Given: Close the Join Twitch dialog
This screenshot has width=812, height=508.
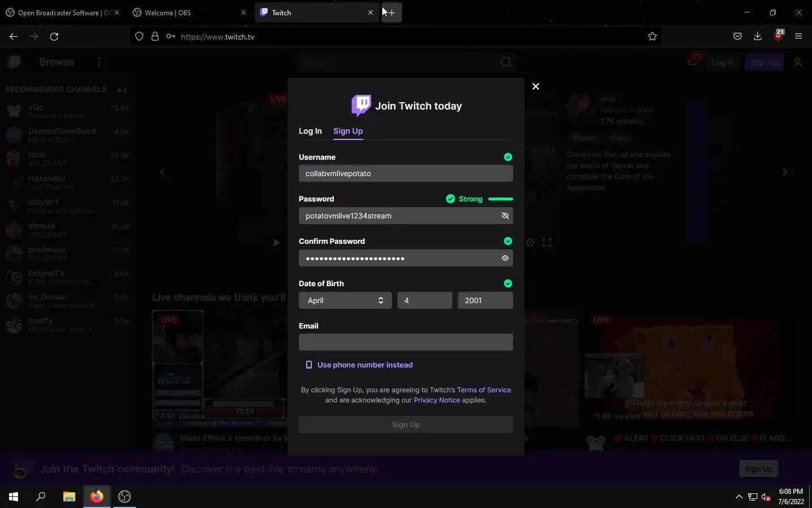Looking at the screenshot, I should point(536,86).
